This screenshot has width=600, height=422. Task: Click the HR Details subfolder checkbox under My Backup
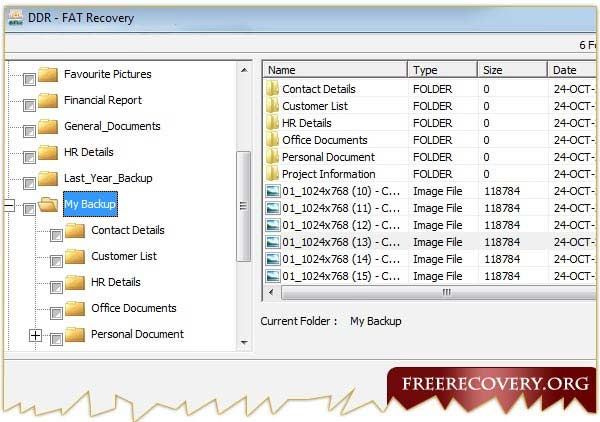coord(56,288)
